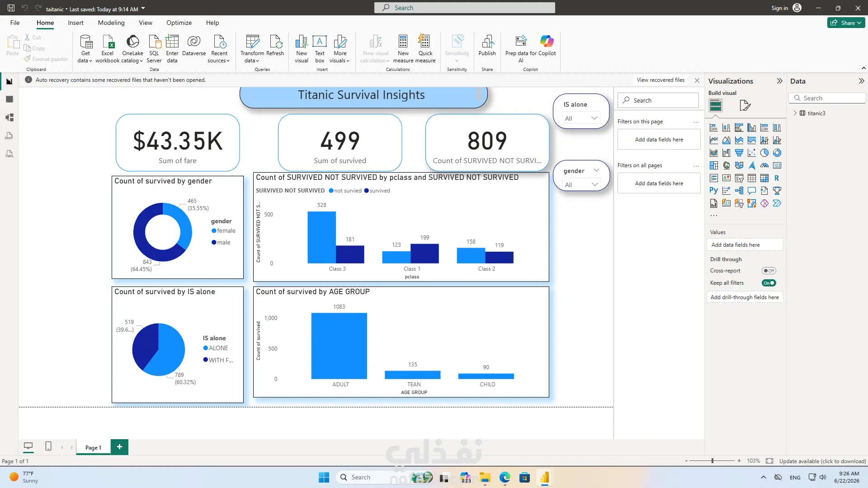Open the Table view in left sidebar
The height and width of the screenshot is (488, 868).
pos(9,99)
